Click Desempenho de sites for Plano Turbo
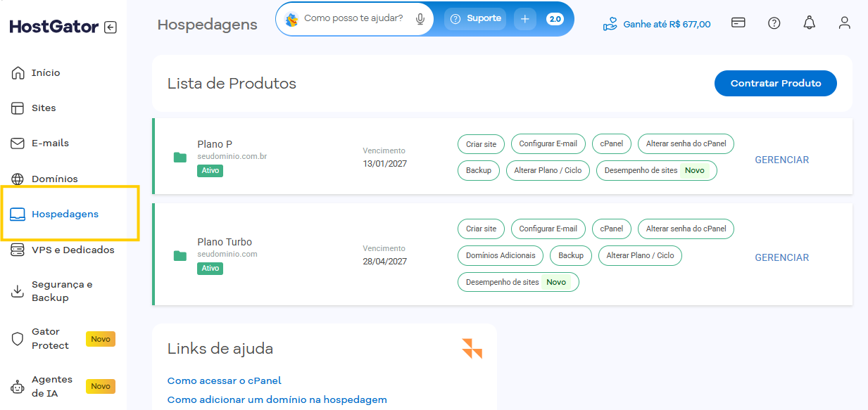 click(x=518, y=282)
